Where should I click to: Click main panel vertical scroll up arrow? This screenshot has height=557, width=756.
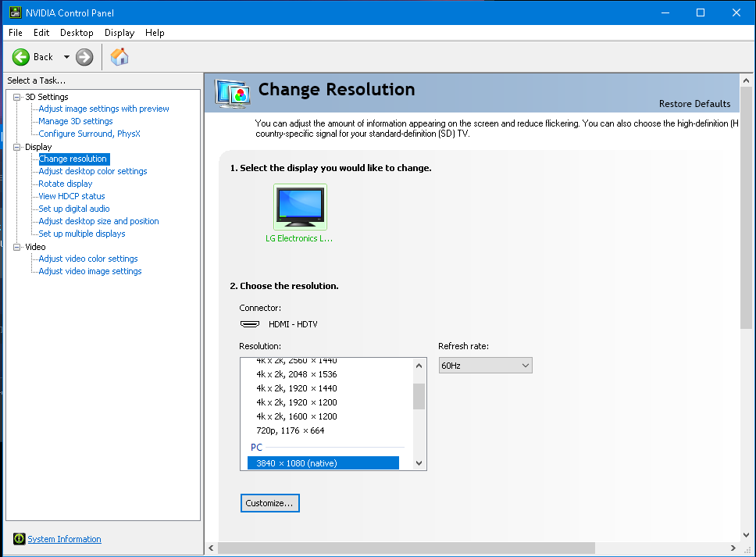(747, 80)
